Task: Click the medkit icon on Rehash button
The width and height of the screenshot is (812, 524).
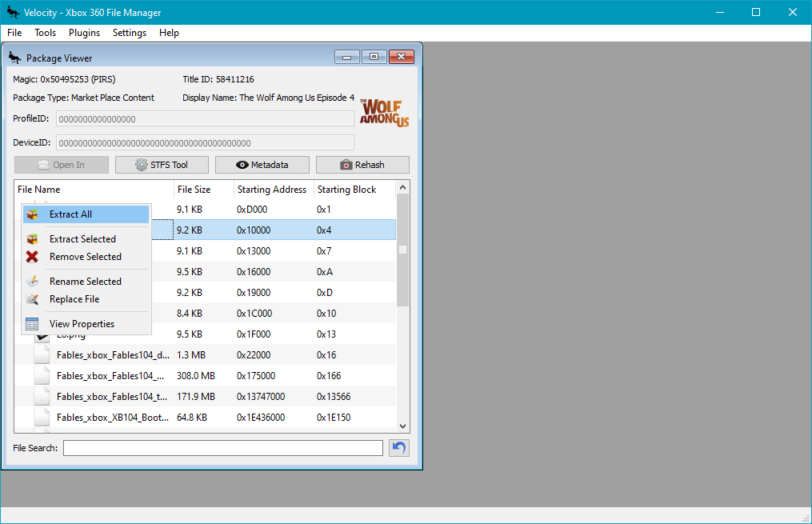Action: (346, 165)
